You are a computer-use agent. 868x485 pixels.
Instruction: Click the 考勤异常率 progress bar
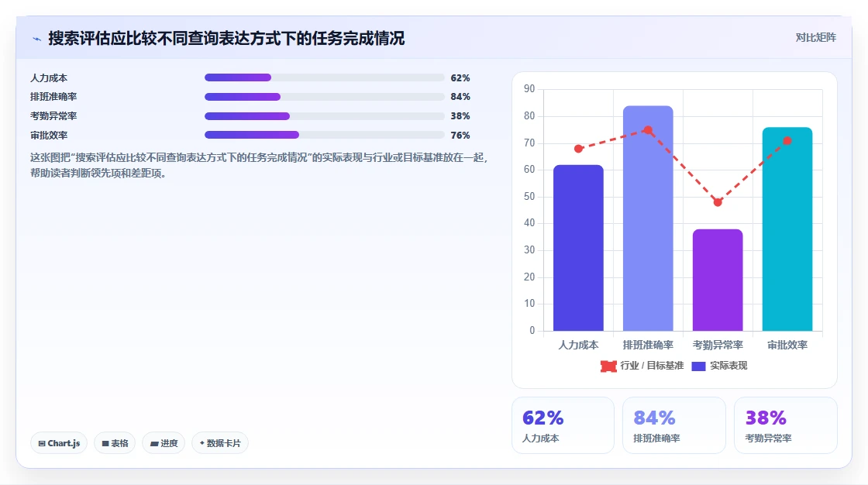point(325,116)
